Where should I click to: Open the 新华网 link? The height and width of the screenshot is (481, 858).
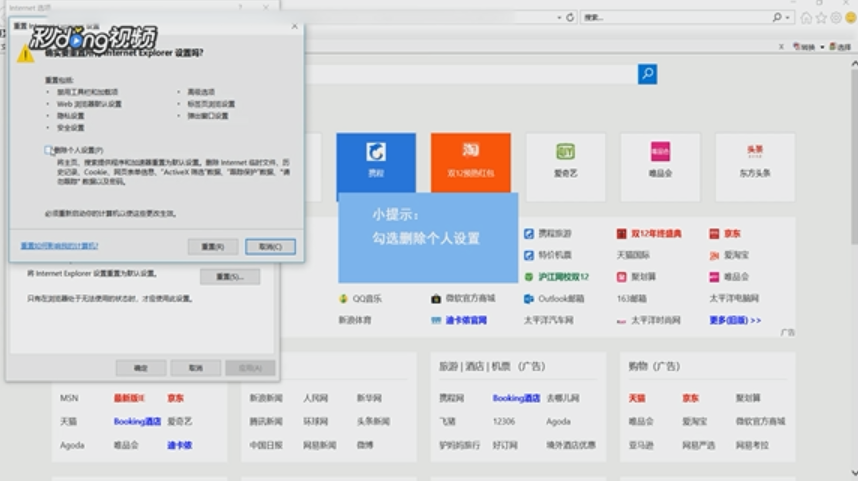pos(369,398)
